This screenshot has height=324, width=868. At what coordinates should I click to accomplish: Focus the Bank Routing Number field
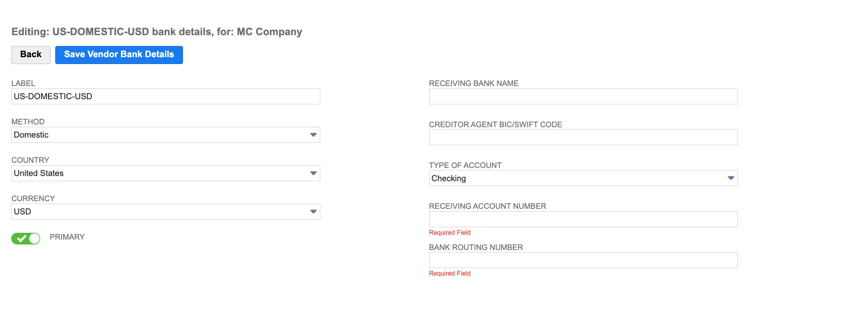[x=583, y=260]
